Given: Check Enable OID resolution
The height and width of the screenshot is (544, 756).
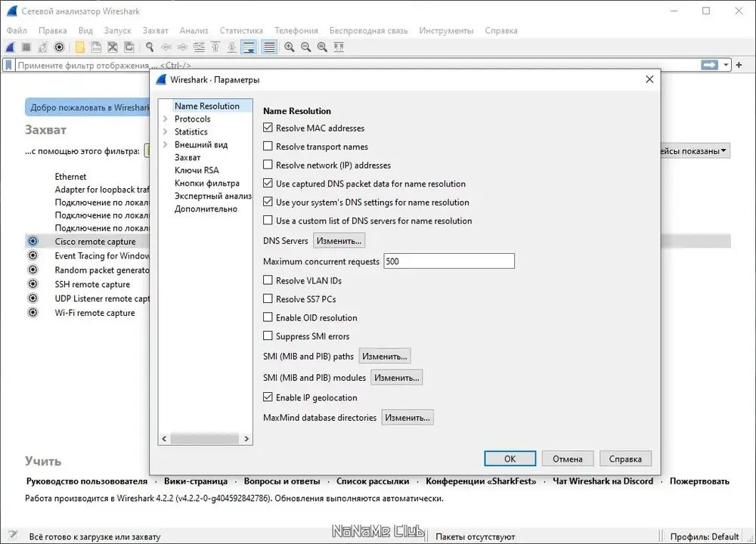Looking at the screenshot, I should coord(268,317).
